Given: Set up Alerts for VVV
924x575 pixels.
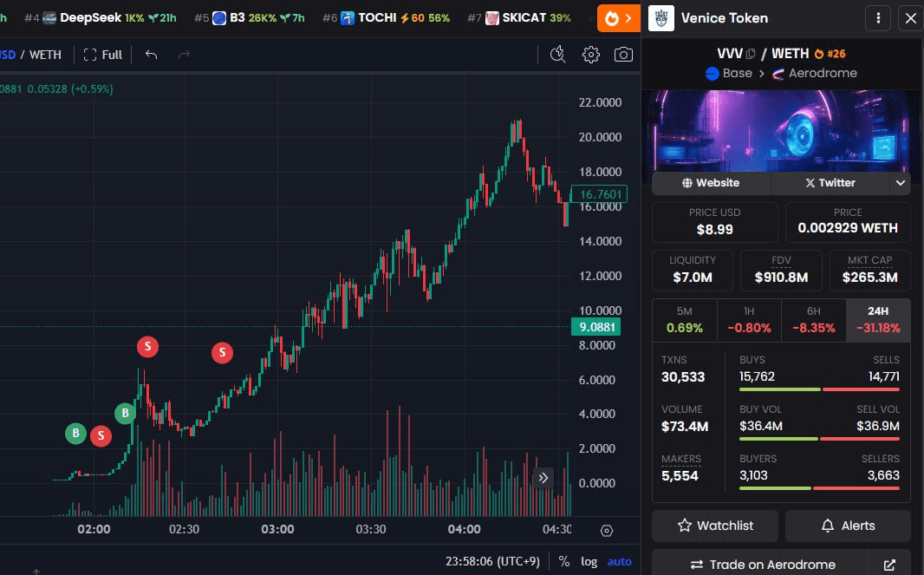Looking at the screenshot, I should point(848,526).
